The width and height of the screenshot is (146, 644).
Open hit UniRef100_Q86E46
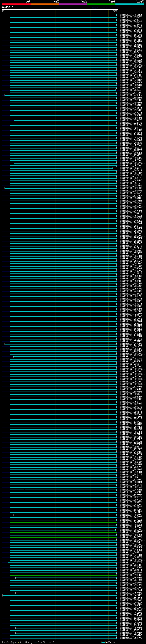(131, 243)
